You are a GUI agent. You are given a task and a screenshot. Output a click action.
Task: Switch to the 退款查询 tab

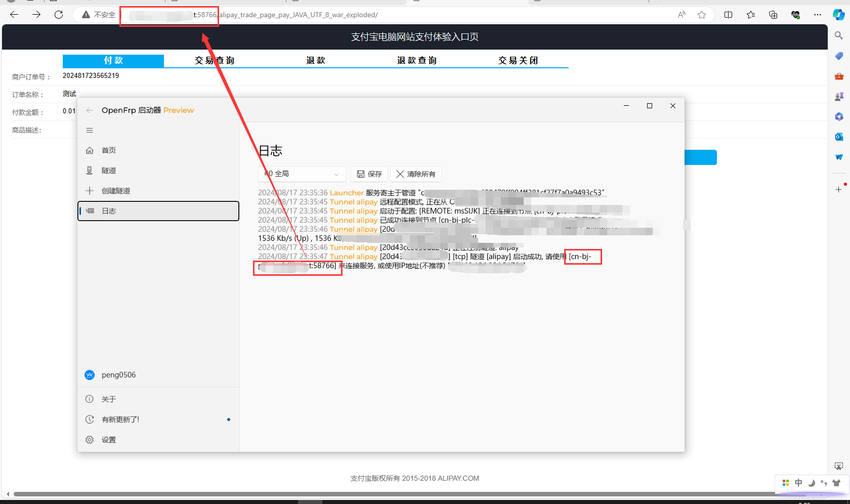pos(417,61)
